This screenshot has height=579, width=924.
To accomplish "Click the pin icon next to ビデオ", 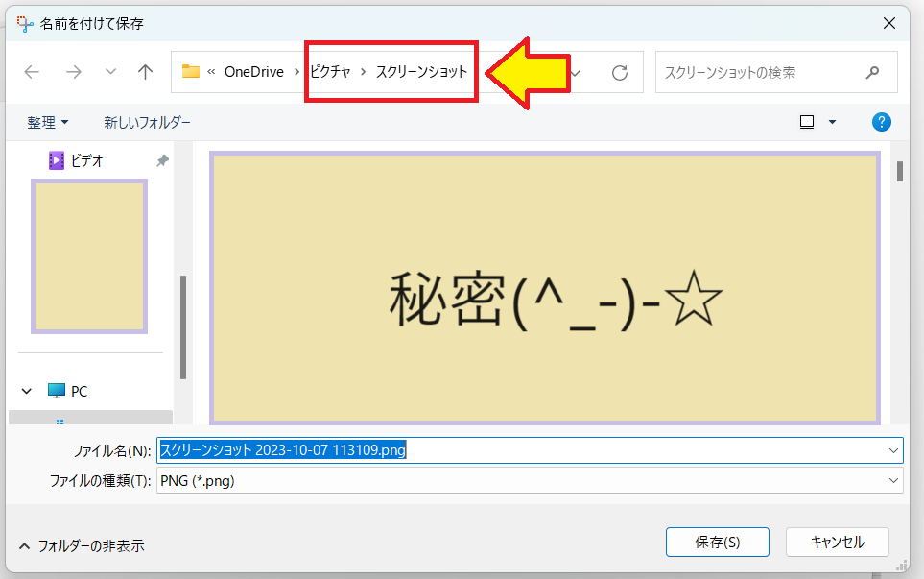I will click(x=162, y=161).
